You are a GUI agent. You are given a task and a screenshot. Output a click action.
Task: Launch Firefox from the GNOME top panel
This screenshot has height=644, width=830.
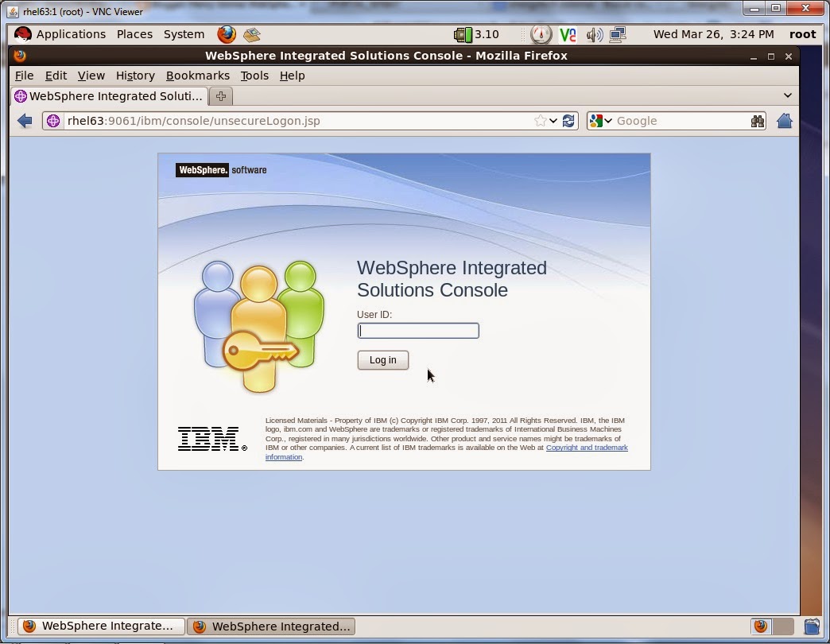click(x=227, y=34)
